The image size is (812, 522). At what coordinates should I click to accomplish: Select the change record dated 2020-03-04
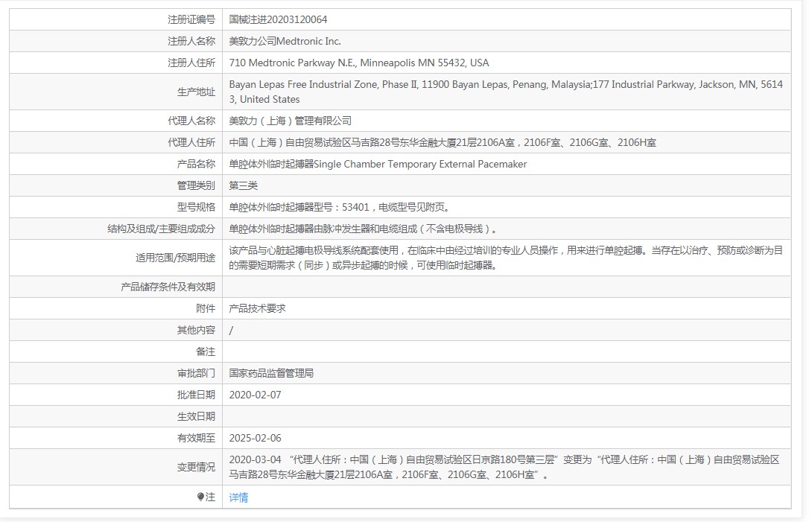[504, 467]
